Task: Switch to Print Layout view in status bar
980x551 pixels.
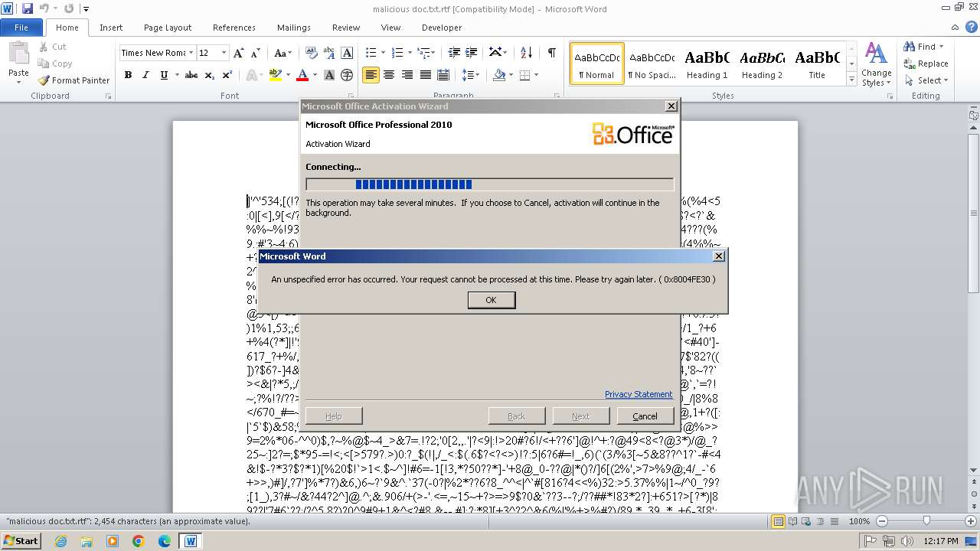Action: (778, 521)
